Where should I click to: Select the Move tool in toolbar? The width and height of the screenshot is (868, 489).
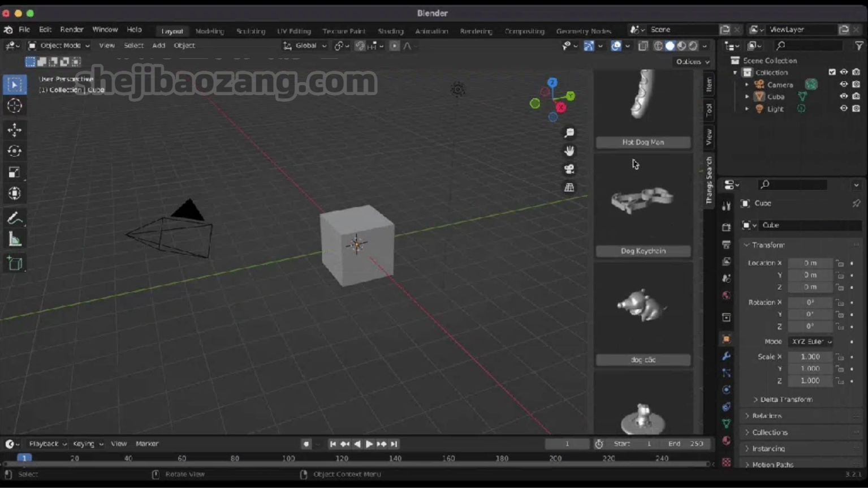click(x=15, y=130)
